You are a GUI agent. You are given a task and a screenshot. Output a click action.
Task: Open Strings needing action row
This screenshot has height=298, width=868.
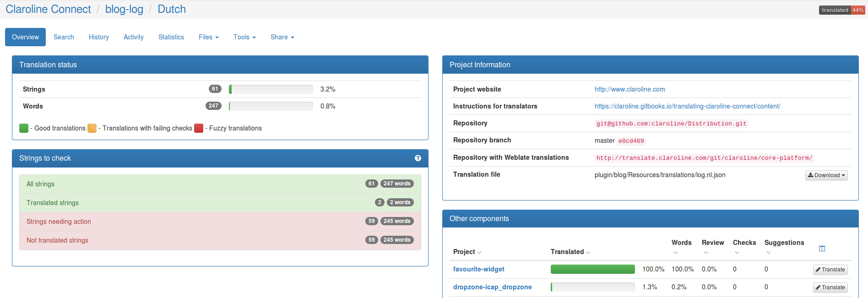[220, 222]
